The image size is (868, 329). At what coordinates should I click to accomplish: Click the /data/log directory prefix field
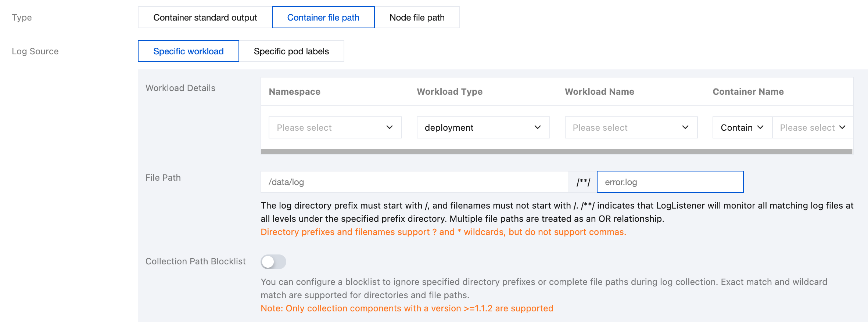[x=414, y=182]
